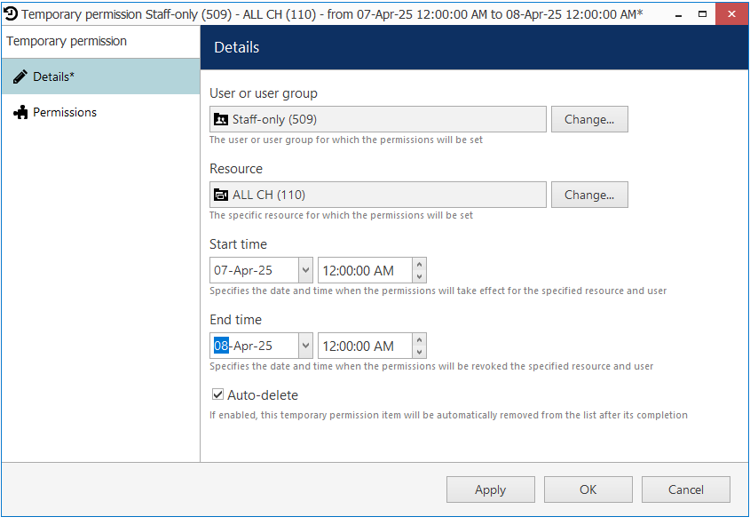Increase start time with up spinner arrow
Screen dimensions: 750x518
419,264
